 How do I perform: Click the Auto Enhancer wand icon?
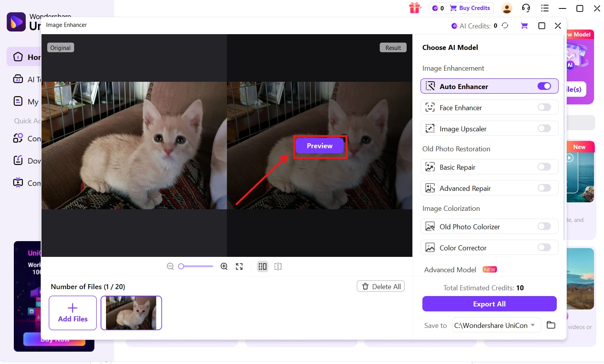coord(430,86)
